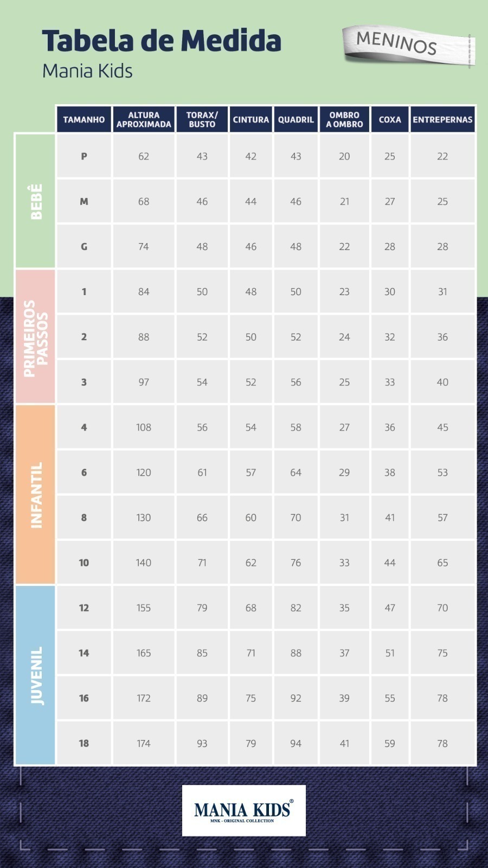This screenshot has height=868, width=488.
Task: Select the QUADRIL column header
Action: 296,119
